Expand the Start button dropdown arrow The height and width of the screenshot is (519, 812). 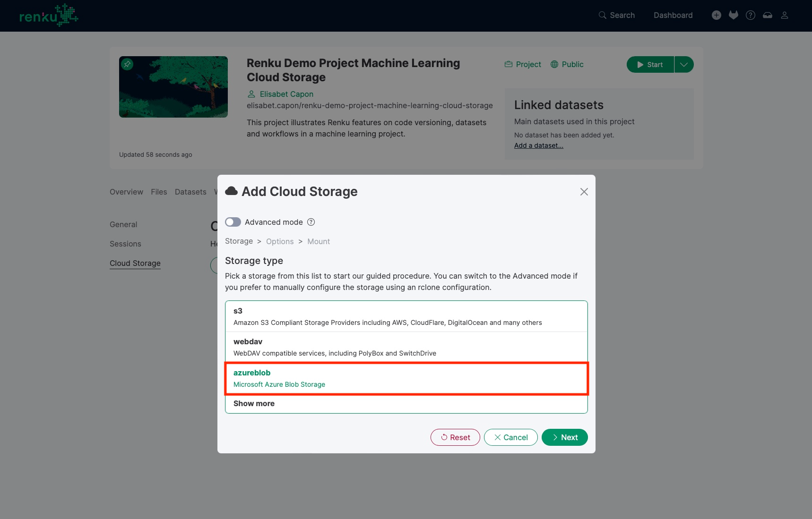684,65
